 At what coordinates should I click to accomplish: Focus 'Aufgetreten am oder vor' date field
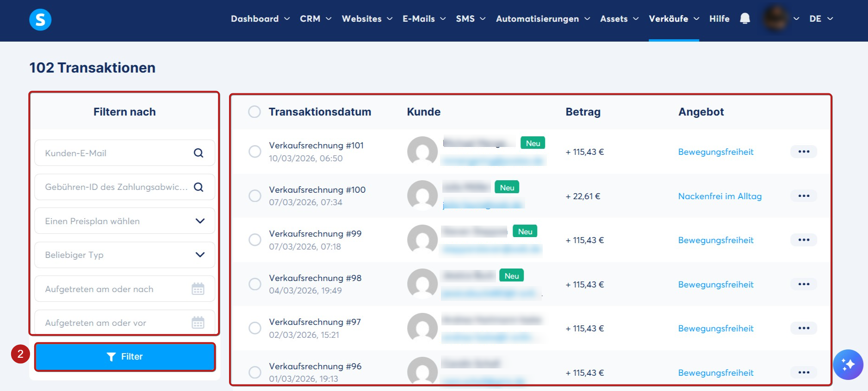[x=124, y=323]
